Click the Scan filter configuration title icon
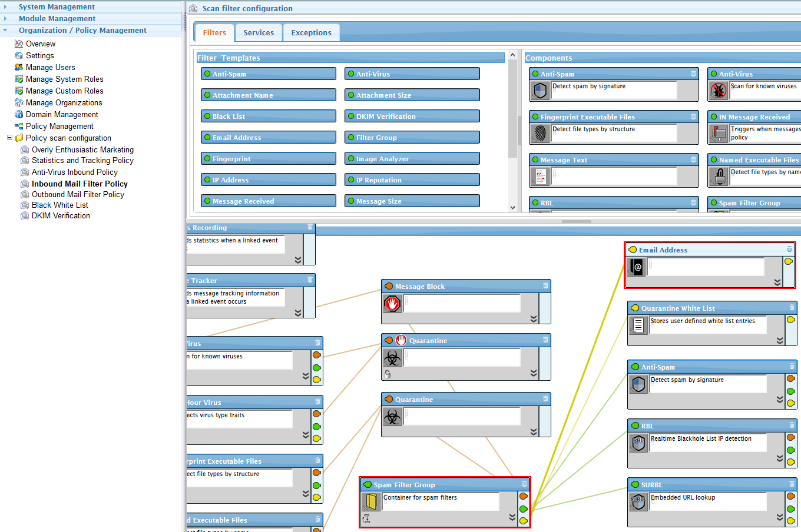This screenshot has width=801, height=532. point(193,8)
